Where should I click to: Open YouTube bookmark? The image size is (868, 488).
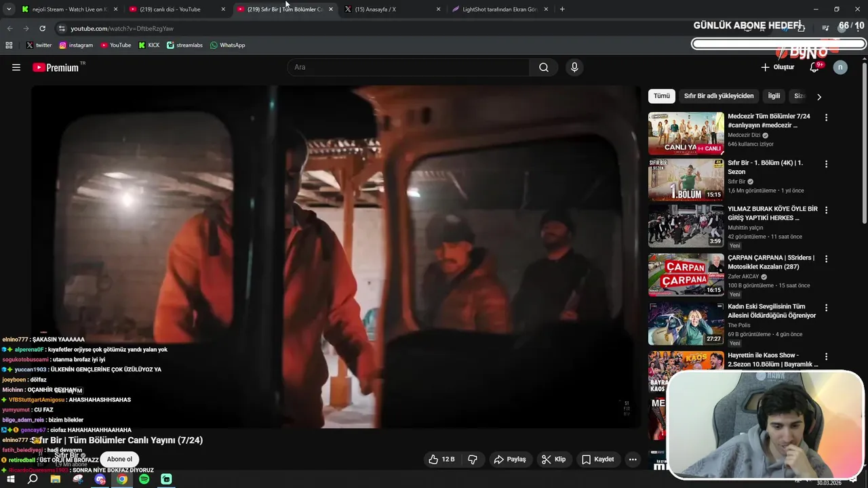click(x=116, y=45)
